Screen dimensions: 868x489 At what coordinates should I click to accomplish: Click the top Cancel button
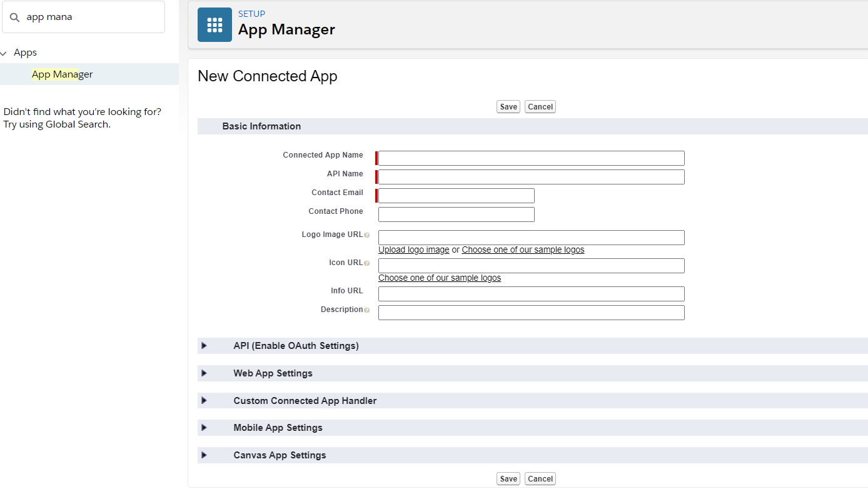pyautogui.click(x=540, y=107)
